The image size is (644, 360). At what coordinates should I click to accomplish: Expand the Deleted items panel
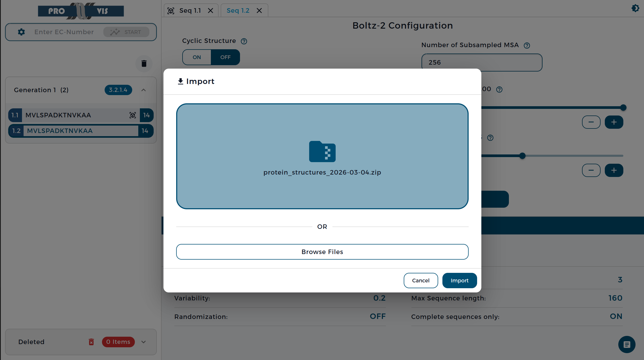pyautogui.click(x=143, y=342)
